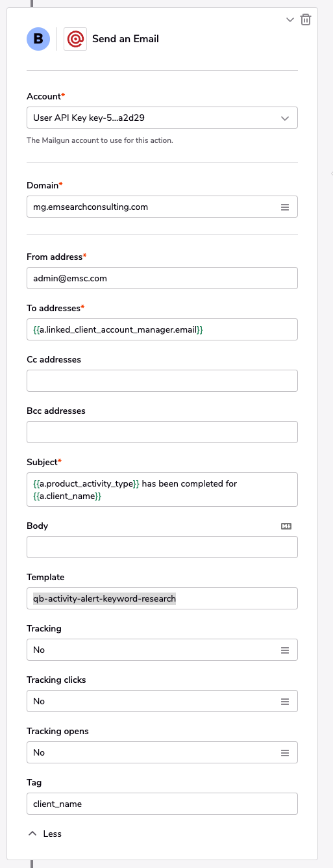Open the Account dropdown

[162, 118]
